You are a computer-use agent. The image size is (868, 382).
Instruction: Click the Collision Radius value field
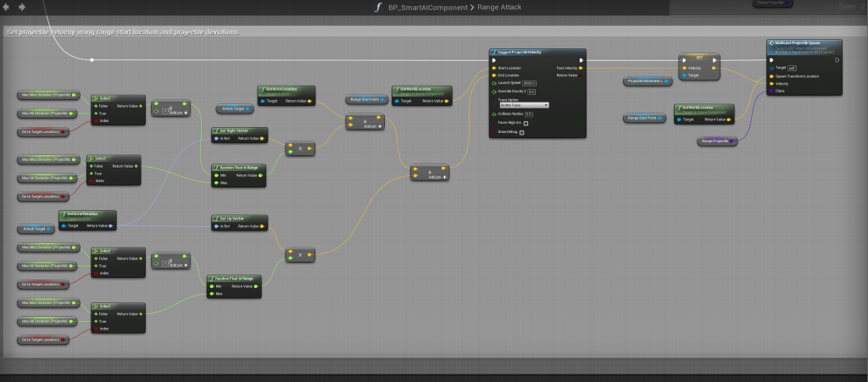(529, 113)
